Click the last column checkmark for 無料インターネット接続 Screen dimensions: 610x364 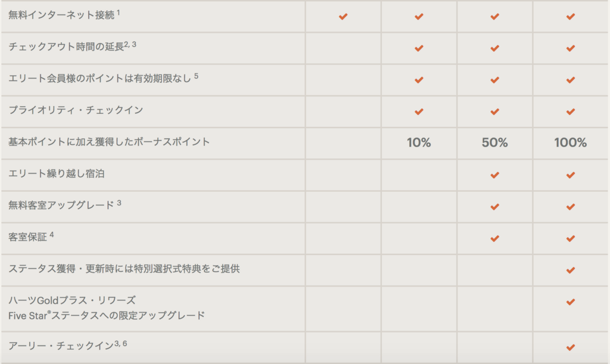pos(570,17)
